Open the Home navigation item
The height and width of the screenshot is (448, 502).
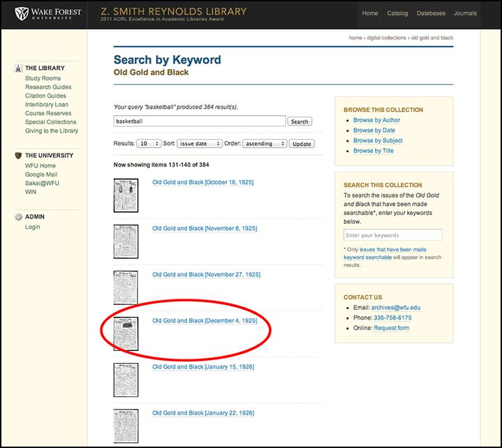tap(370, 13)
